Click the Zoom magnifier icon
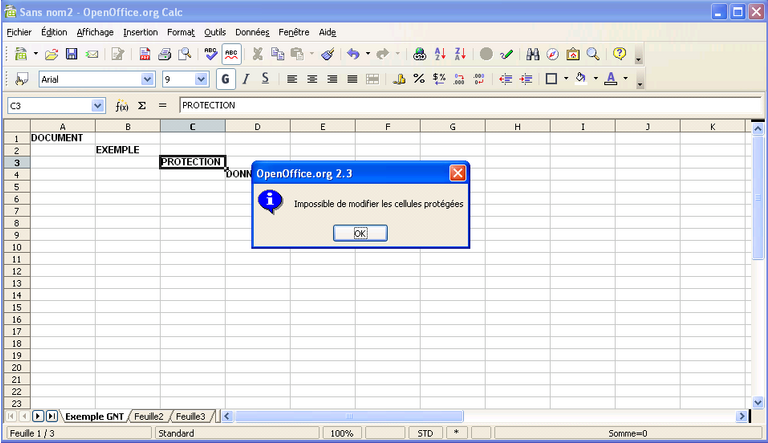This screenshot has width=768, height=443. click(593, 54)
